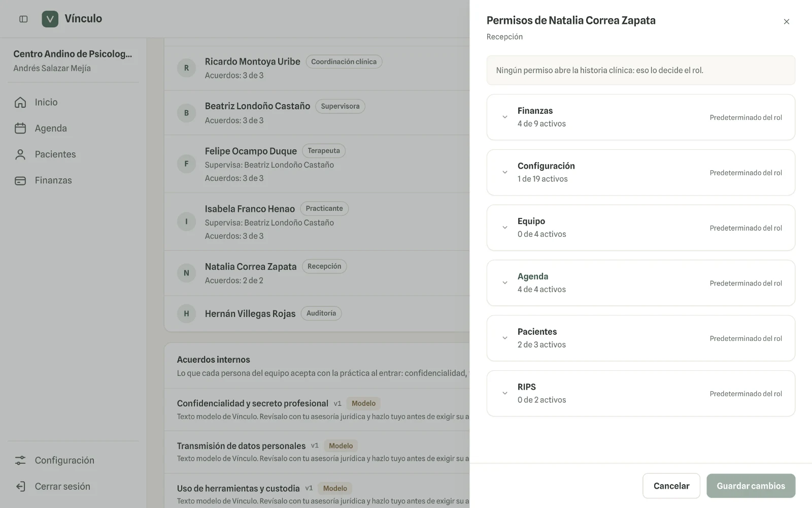Click '4 de 9 activos' under Finanzas
This screenshot has width=812, height=508.
[x=542, y=123]
